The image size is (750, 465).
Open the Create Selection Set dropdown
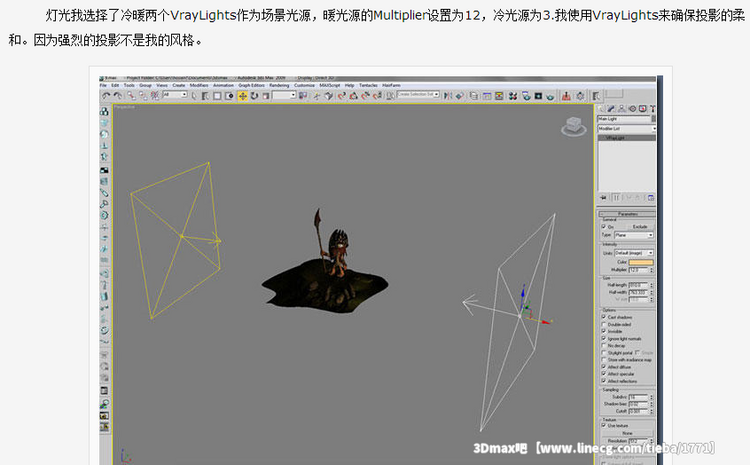419,95
